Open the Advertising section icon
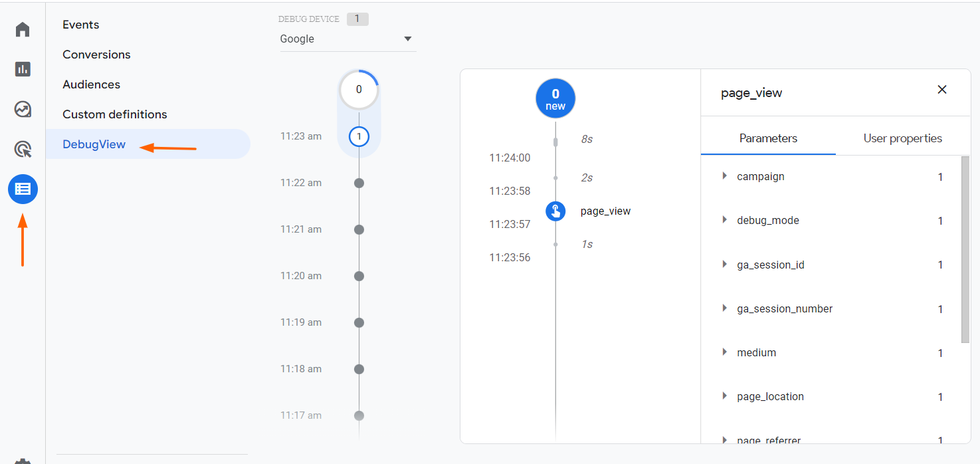This screenshot has height=464, width=980. (22, 149)
